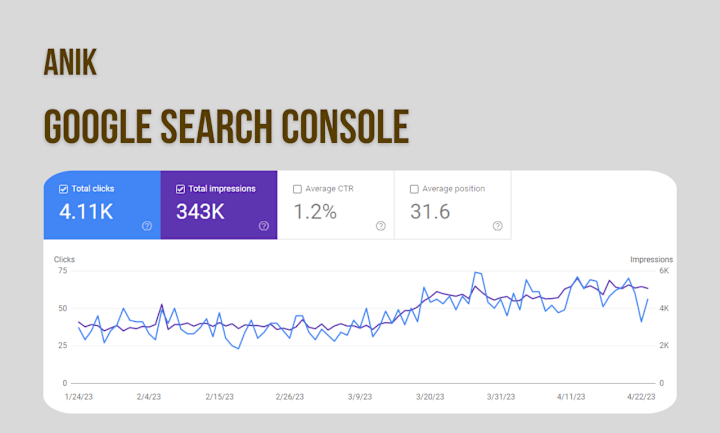Open help icon on Total impressions card

tap(264, 226)
